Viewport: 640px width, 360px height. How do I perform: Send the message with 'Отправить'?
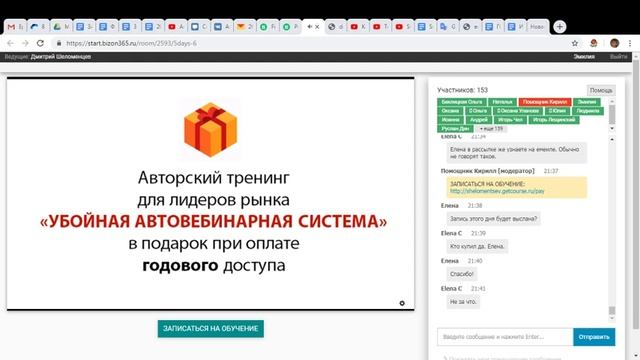pos(594,337)
